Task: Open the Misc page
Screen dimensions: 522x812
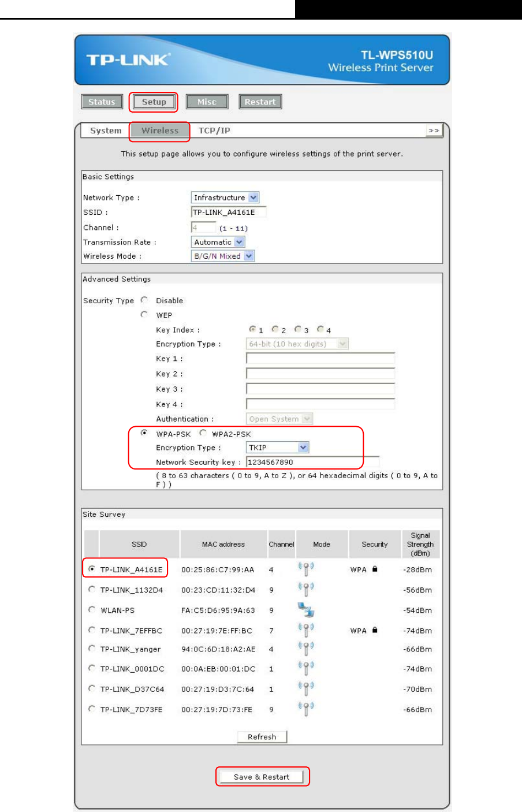Action: (207, 102)
